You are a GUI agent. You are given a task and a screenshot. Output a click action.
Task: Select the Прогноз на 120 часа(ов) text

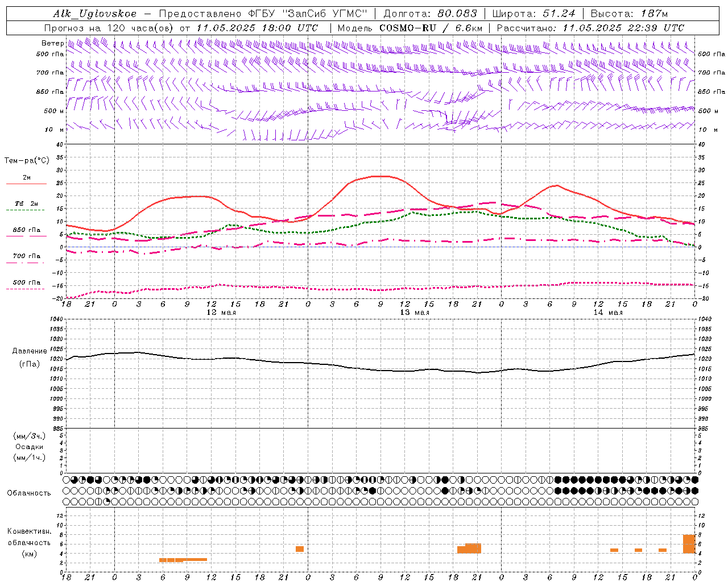point(110,28)
